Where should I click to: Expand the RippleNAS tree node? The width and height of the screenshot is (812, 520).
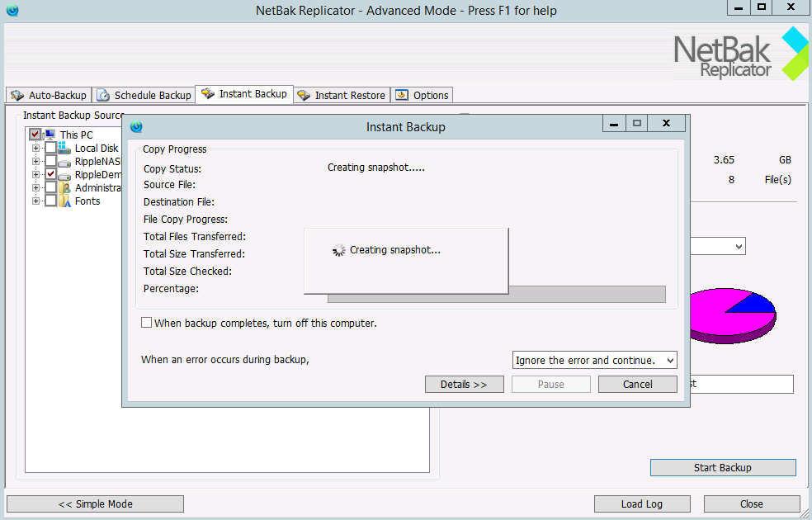point(35,162)
